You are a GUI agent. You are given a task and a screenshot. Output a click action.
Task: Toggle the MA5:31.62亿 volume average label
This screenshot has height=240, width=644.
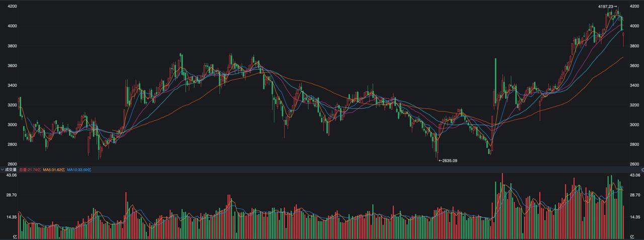54,170
